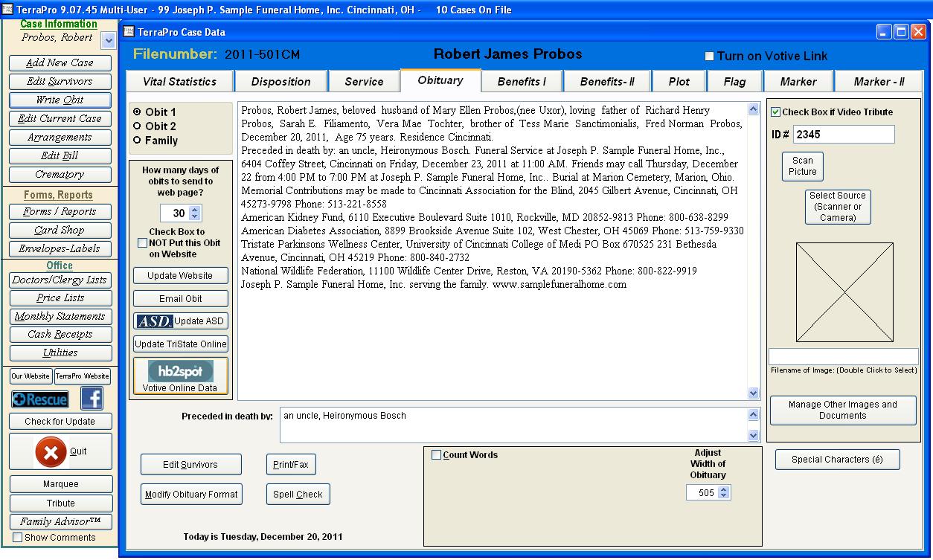Click the ASD Update ASD button
Screen dimensions: 933x560
tap(181, 321)
